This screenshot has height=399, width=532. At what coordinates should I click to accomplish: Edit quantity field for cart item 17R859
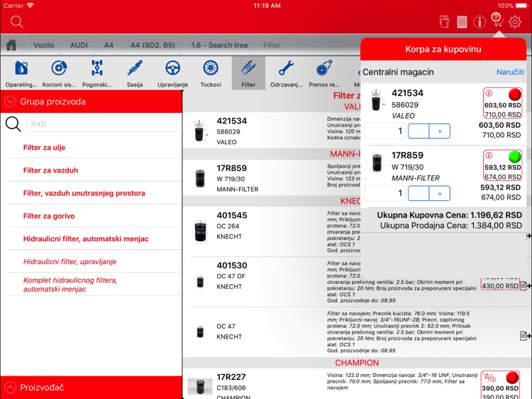pos(385,193)
